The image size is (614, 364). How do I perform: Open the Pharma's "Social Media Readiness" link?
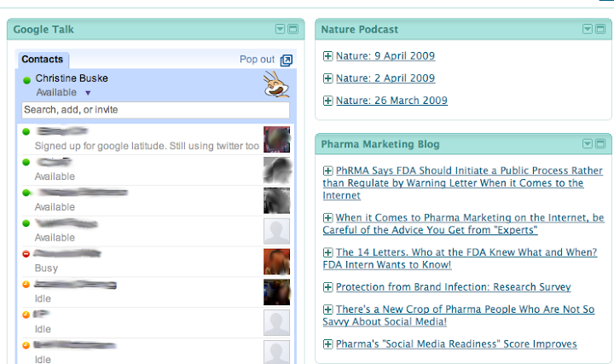pos(456,344)
